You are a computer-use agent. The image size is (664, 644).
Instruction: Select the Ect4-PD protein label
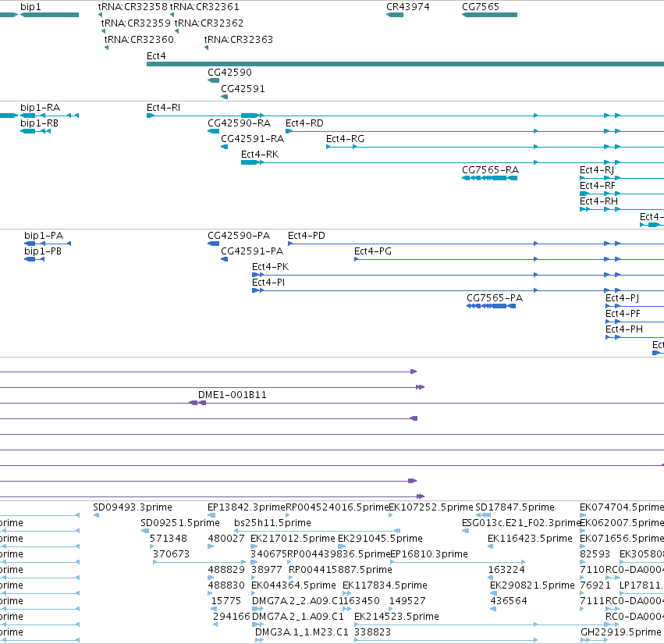(x=307, y=236)
